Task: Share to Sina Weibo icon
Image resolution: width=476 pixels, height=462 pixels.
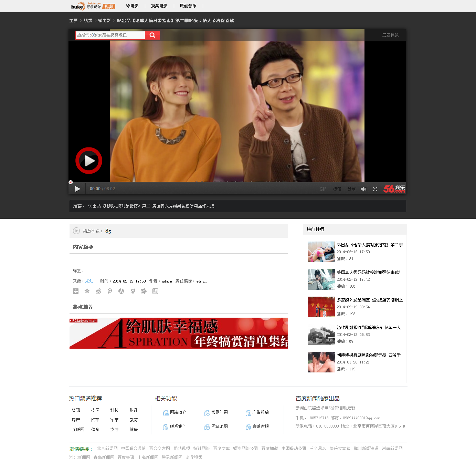Action: pos(98,291)
